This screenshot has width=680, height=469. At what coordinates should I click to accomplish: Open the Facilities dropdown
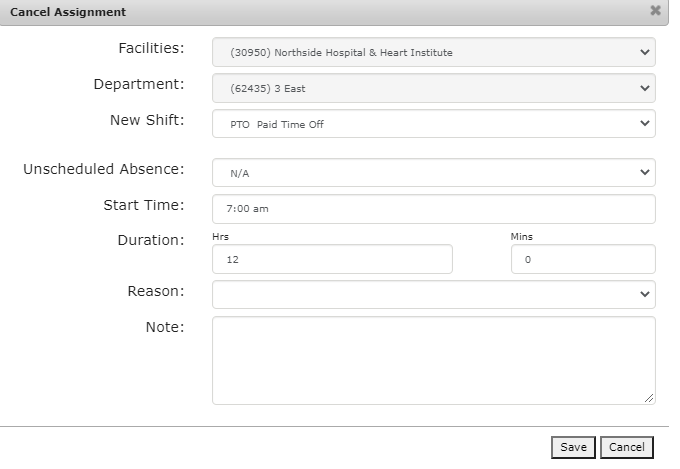click(x=433, y=52)
